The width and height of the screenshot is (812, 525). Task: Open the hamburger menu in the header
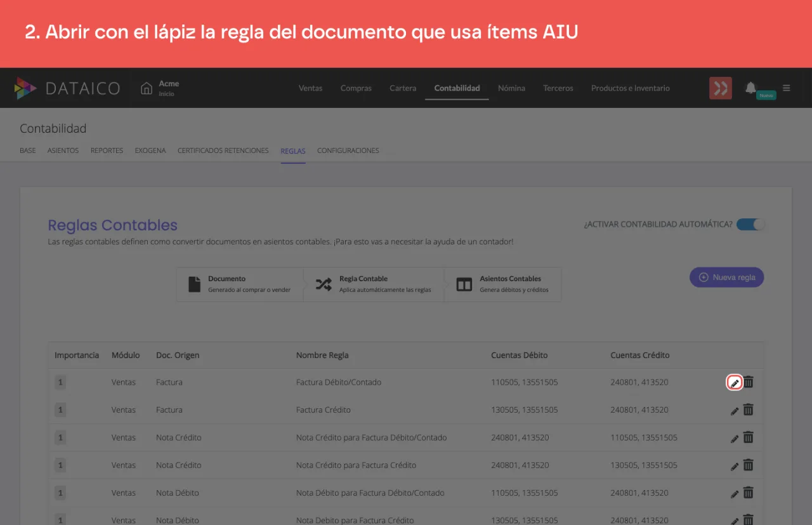(787, 88)
